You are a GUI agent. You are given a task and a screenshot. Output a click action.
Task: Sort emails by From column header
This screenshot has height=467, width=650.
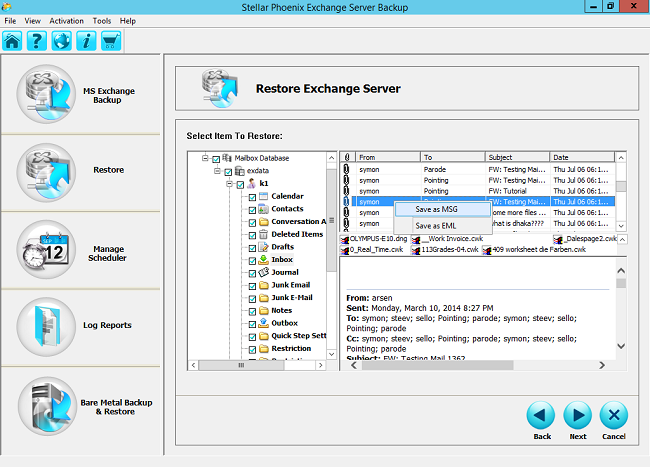[x=388, y=157]
